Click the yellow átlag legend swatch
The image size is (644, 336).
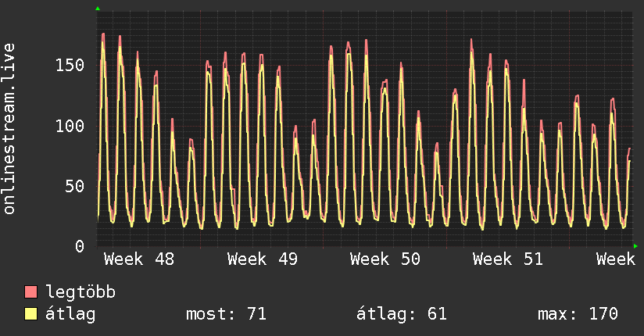pos(31,315)
